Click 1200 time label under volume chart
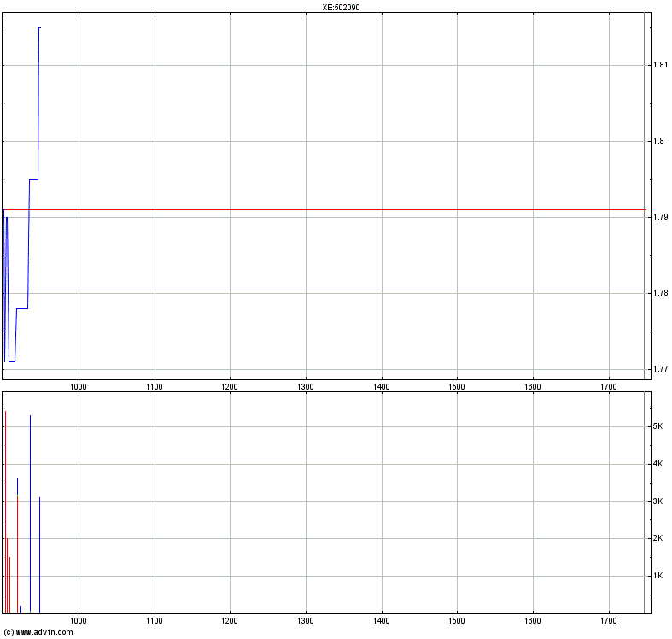672x639 pixels. pos(230,621)
